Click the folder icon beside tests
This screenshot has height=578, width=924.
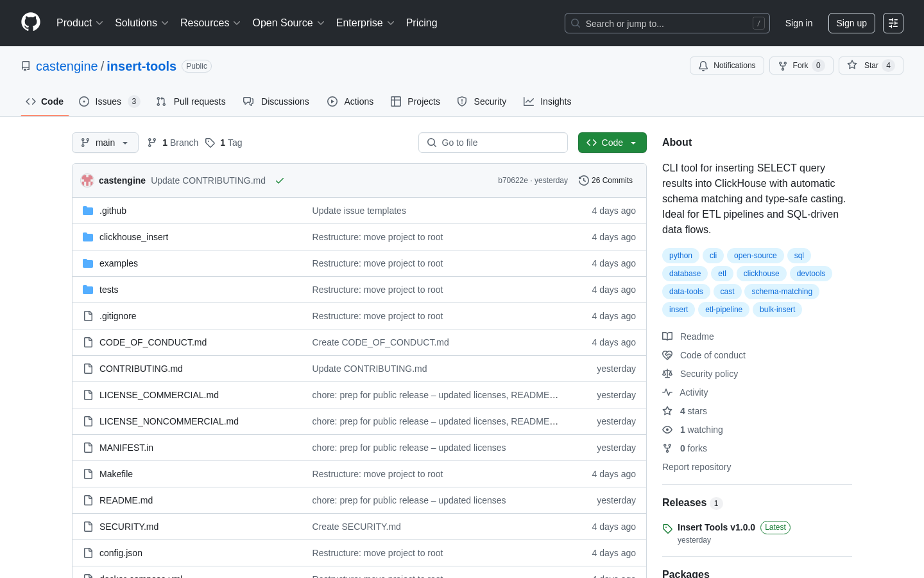click(88, 290)
